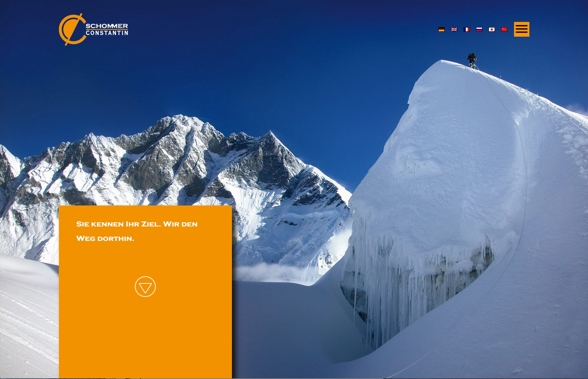588x379 pixels.
Task: Click the Russian flag icon
Action: (479, 29)
